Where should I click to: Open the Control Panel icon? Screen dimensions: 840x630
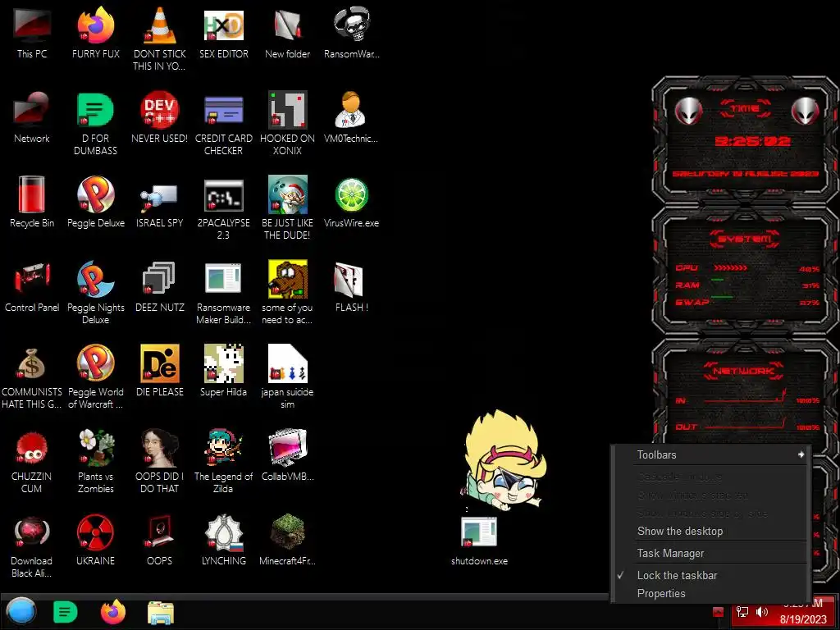click(32, 279)
